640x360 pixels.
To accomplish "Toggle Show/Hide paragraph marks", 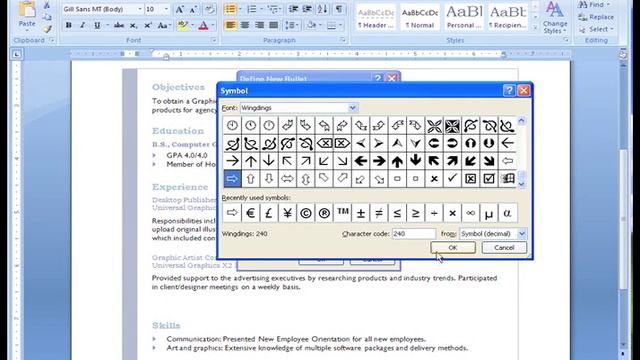I will pyautogui.click(x=339, y=9).
